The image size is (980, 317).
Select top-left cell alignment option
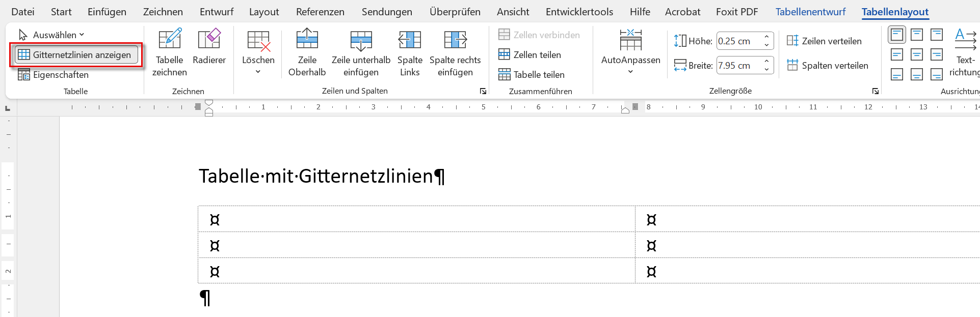click(x=897, y=35)
